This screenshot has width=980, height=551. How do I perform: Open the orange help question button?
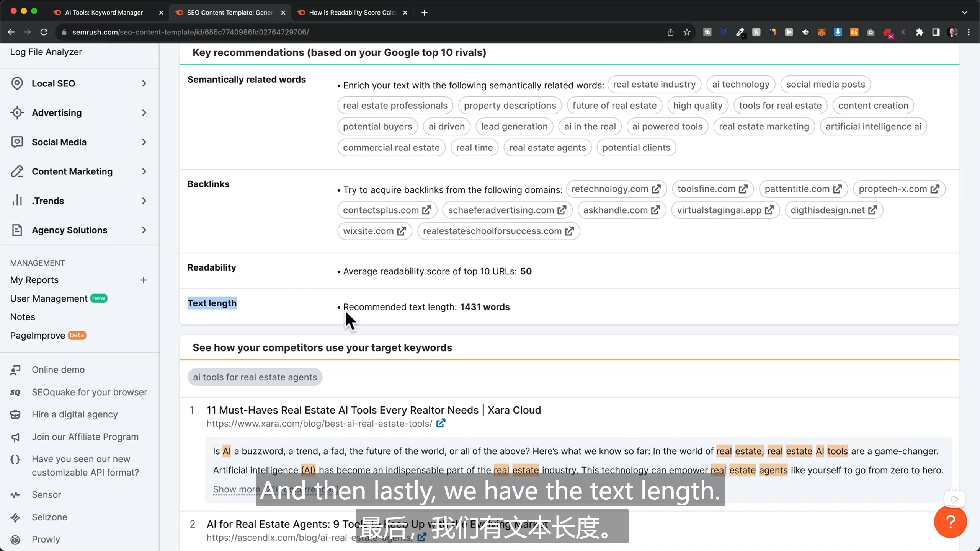point(950,522)
